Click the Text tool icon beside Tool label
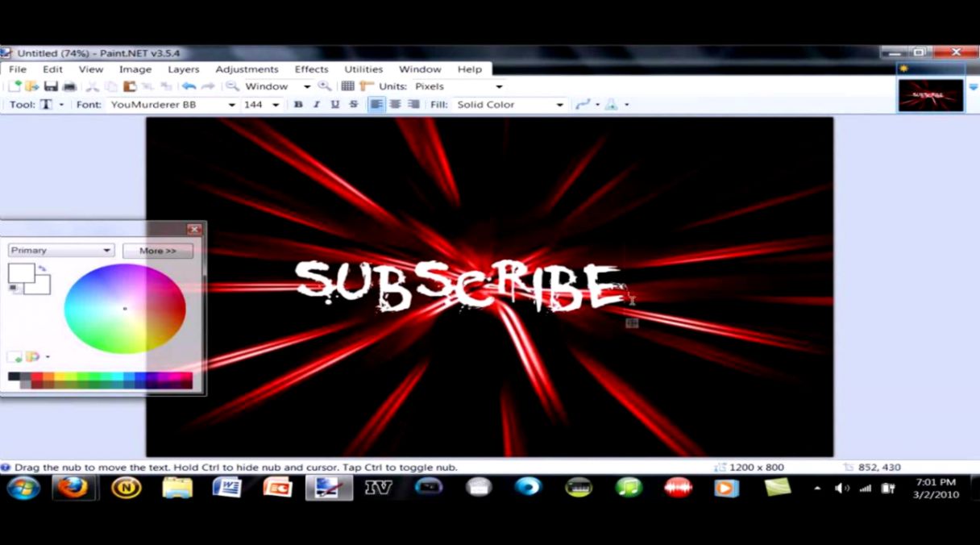Image resolution: width=980 pixels, height=545 pixels. [x=47, y=105]
